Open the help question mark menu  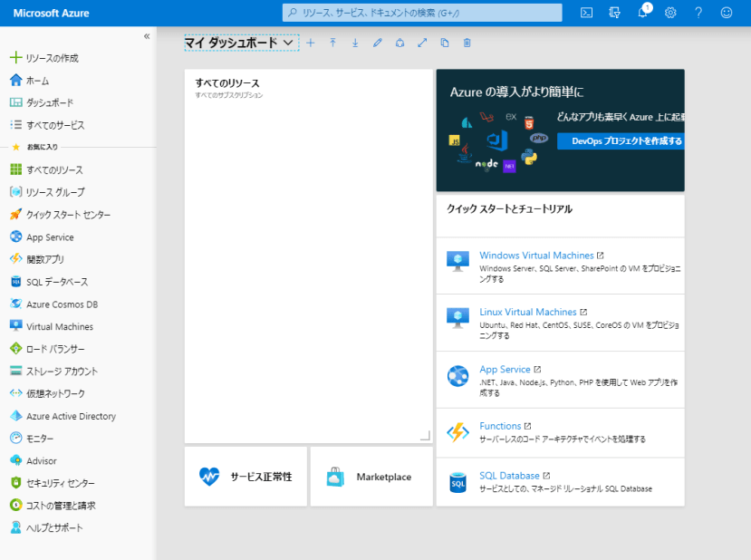tap(698, 13)
